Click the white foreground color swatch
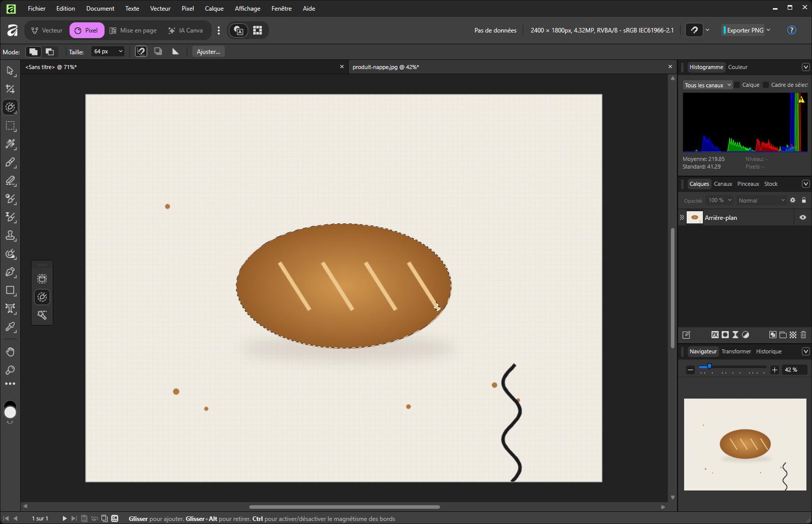The image size is (812, 524). point(10,412)
